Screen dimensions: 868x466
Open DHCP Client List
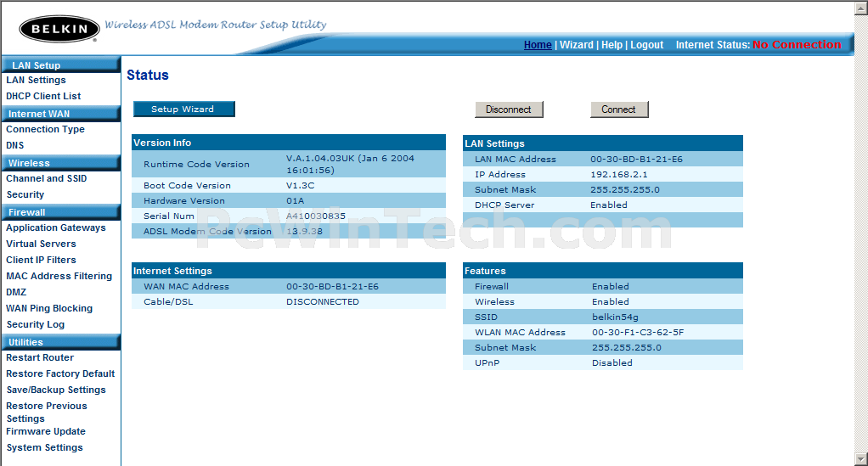pos(43,96)
